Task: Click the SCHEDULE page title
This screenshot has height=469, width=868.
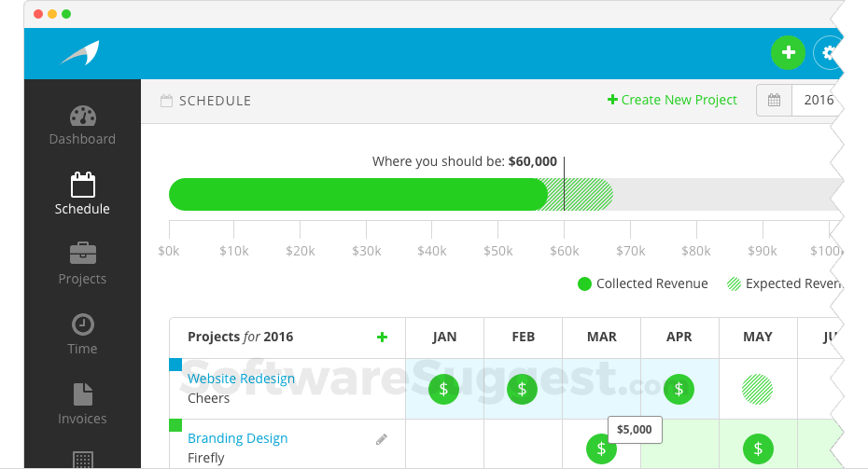Action: pos(215,101)
